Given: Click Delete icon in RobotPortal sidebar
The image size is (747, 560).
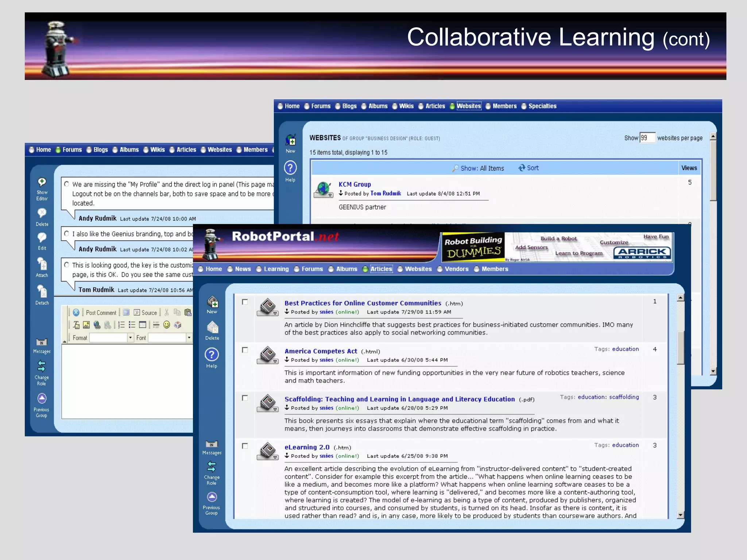Looking at the screenshot, I should (x=213, y=327).
